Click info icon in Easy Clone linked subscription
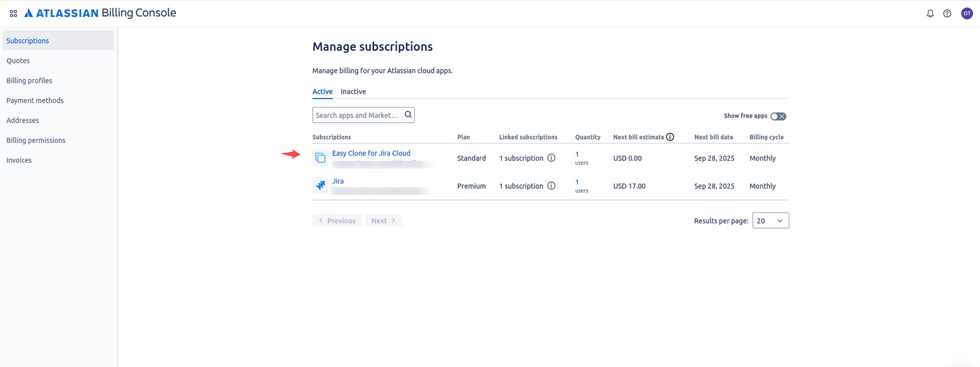The image size is (980, 367). tap(551, 158)
